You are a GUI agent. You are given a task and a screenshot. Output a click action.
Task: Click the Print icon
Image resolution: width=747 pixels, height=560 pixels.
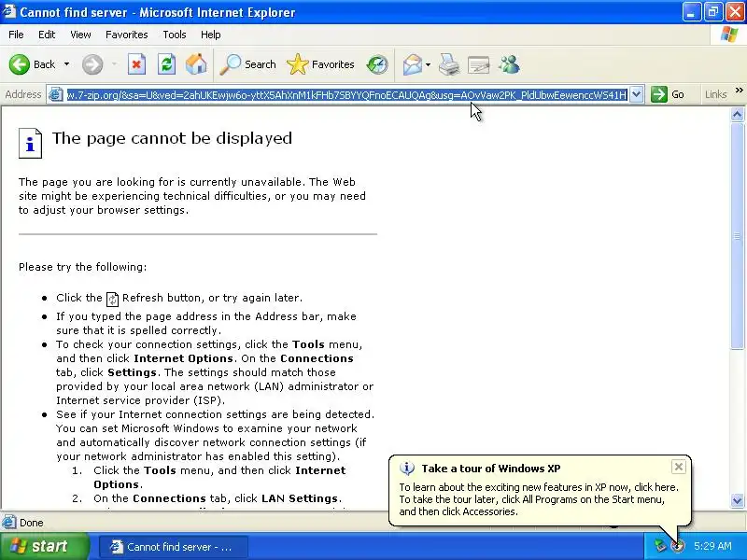click(x=449, y=64)
